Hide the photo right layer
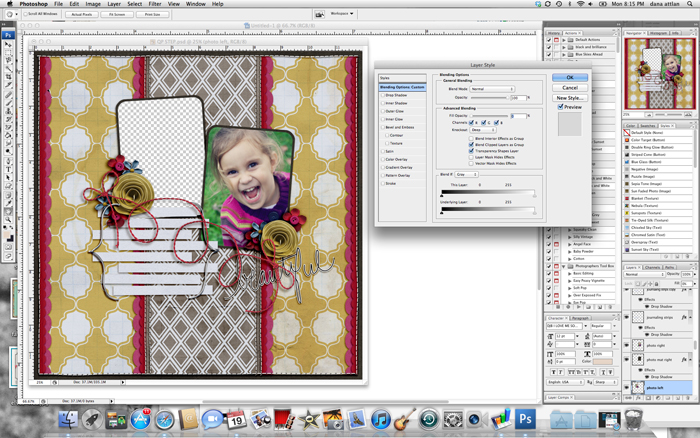 (x=626, y=345)
